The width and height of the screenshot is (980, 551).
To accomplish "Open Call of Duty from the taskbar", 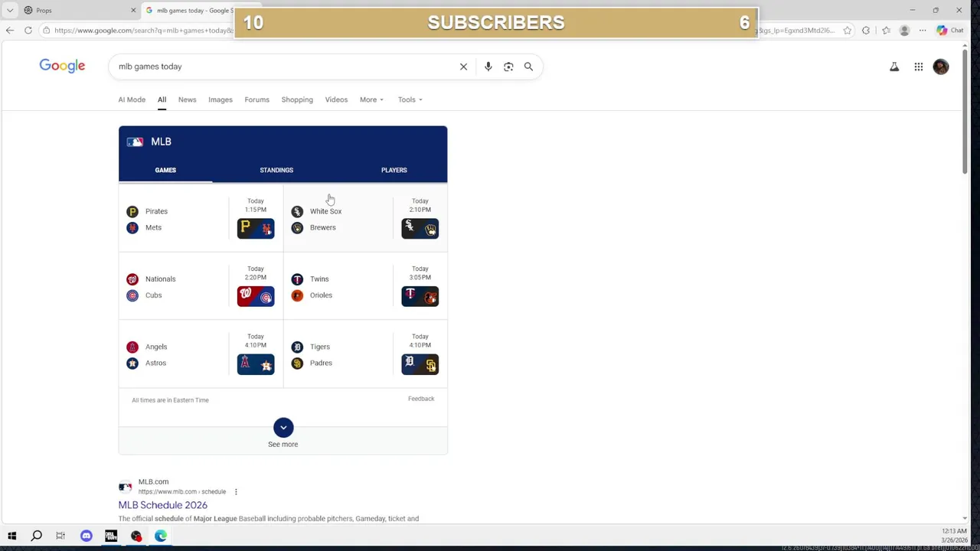I will [x=111, y=536].
